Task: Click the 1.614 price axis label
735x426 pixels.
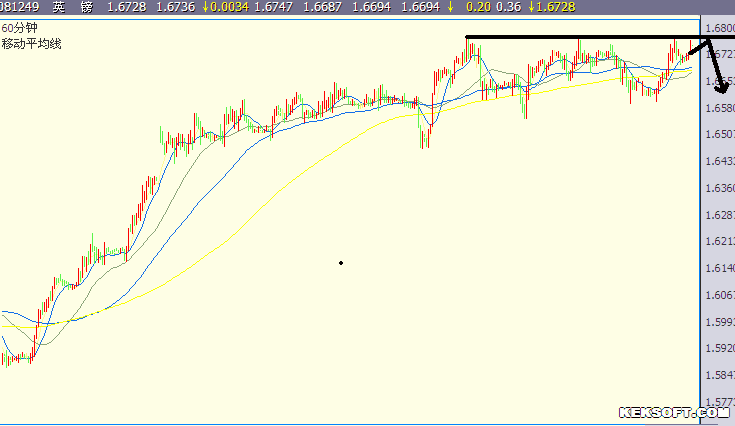Action: [720, 268]
